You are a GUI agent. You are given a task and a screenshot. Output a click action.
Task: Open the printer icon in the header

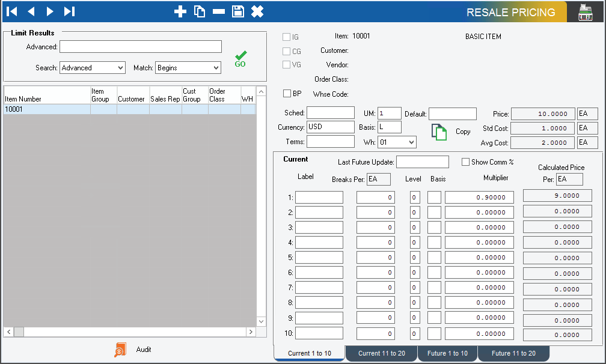tap(585, 11)
